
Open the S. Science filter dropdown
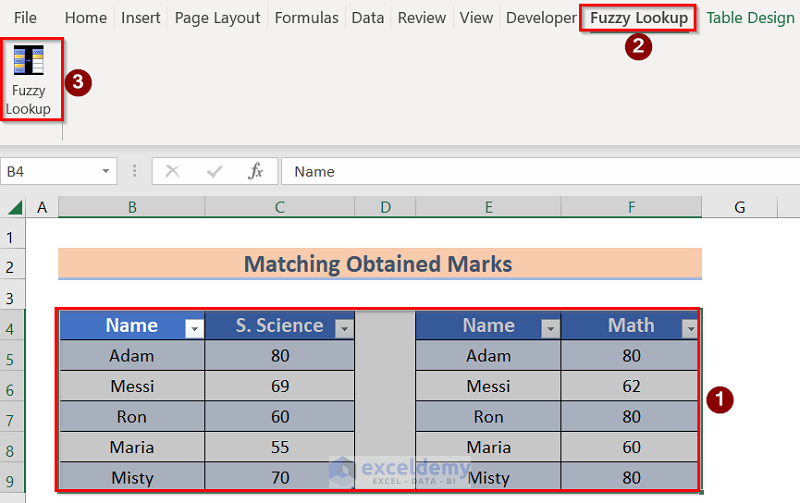click(x=344, y=328)
